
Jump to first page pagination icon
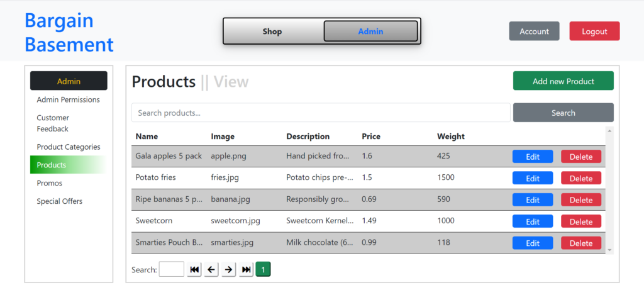click(194, 270)
